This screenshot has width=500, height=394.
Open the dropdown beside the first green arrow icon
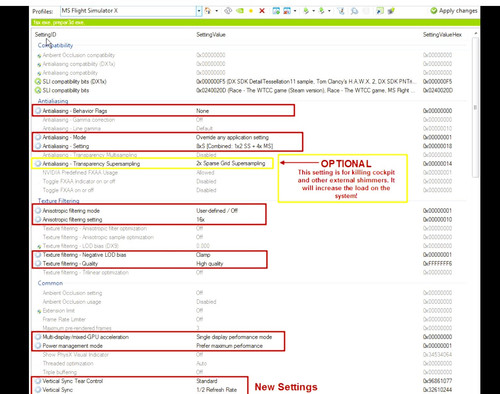tap(314, 11)
